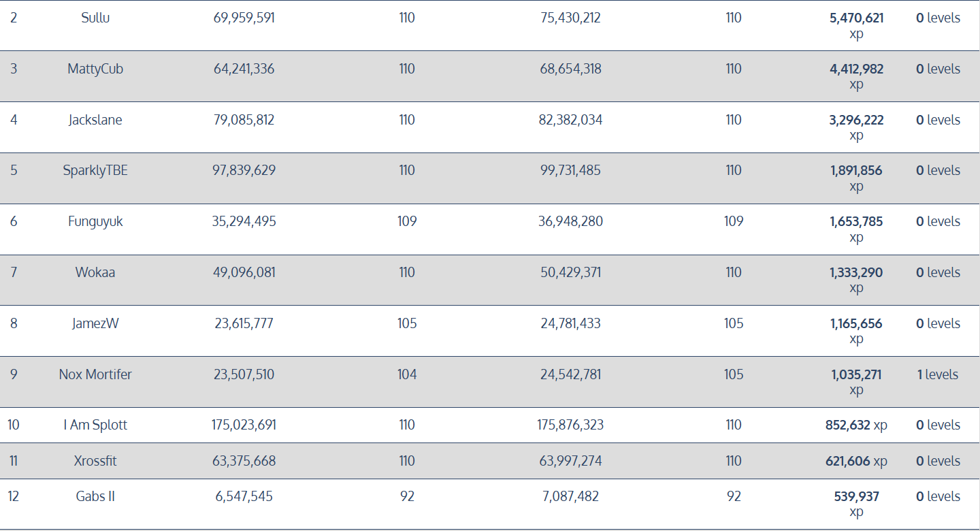Viewport: 980px width, 531px height.
Task: Open Sullu's player profile
Action: pyautogui.click(x=95, y=18)
